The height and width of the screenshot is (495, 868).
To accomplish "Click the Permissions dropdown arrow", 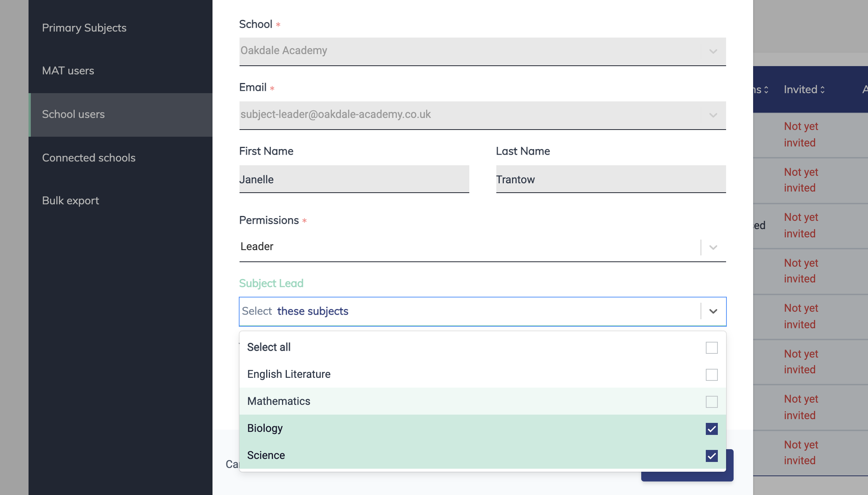I will point(713,247).
